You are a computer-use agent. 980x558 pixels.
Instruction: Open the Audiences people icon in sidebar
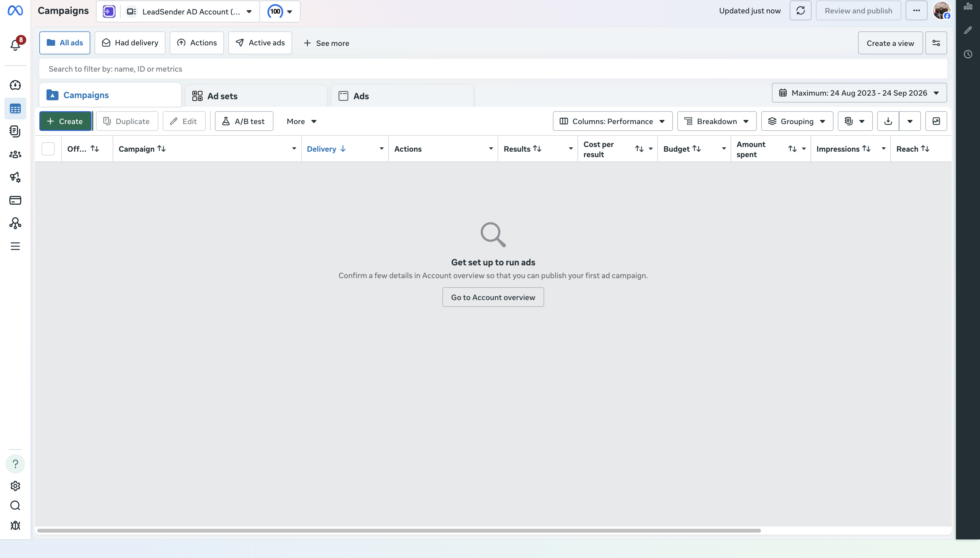pos(15,154)
